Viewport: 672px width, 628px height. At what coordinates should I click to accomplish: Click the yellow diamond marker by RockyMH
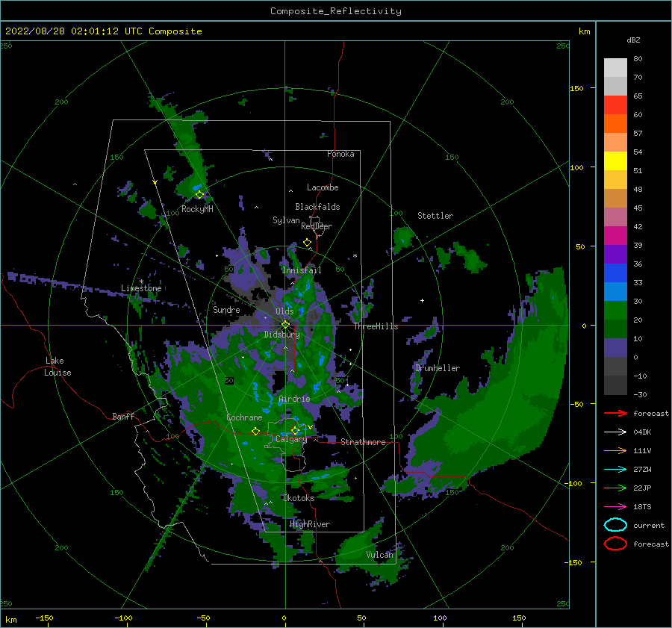[x=199, y=195]
